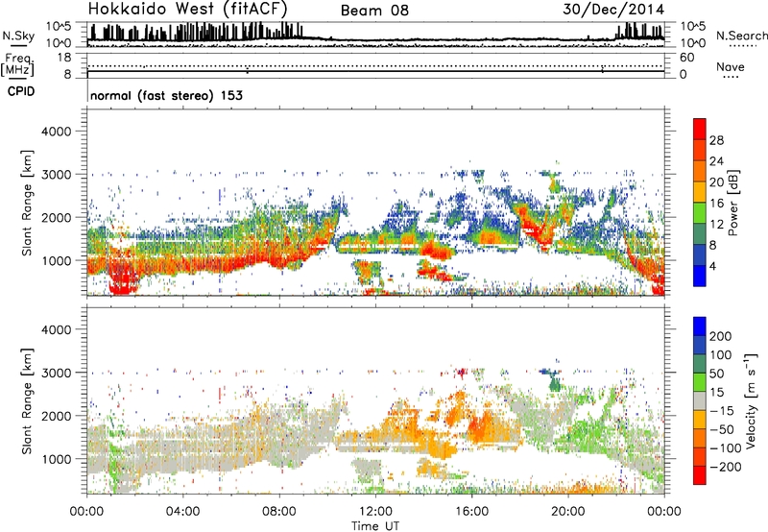
Task: Click the top blue segment of the Velocity colorbar
Action: (700, 326)
